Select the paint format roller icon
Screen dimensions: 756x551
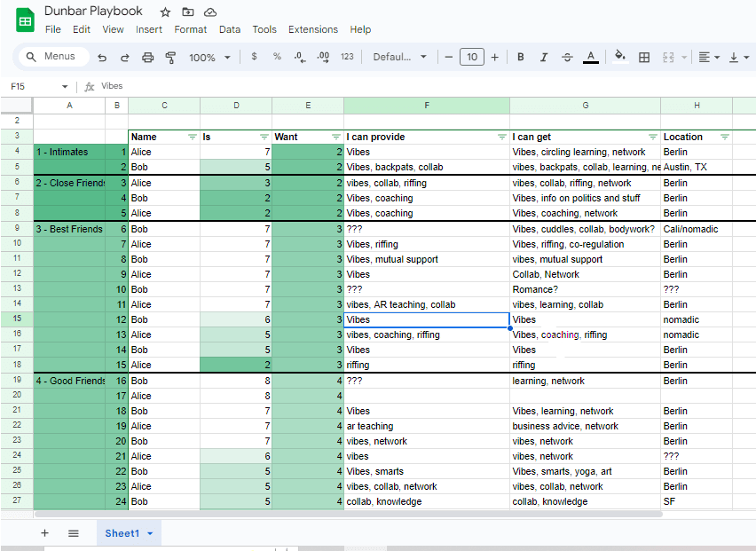pyautogui.click(x=170, y=58)
